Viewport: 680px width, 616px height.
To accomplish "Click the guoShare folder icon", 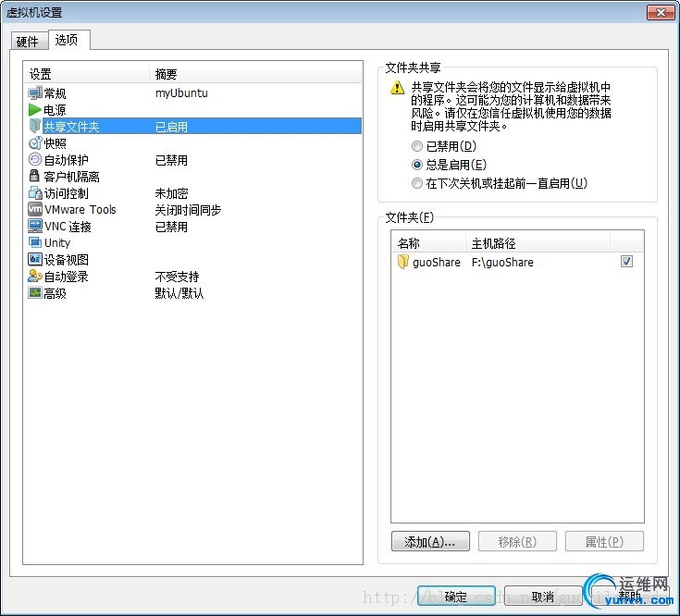I will coord(402,262).
